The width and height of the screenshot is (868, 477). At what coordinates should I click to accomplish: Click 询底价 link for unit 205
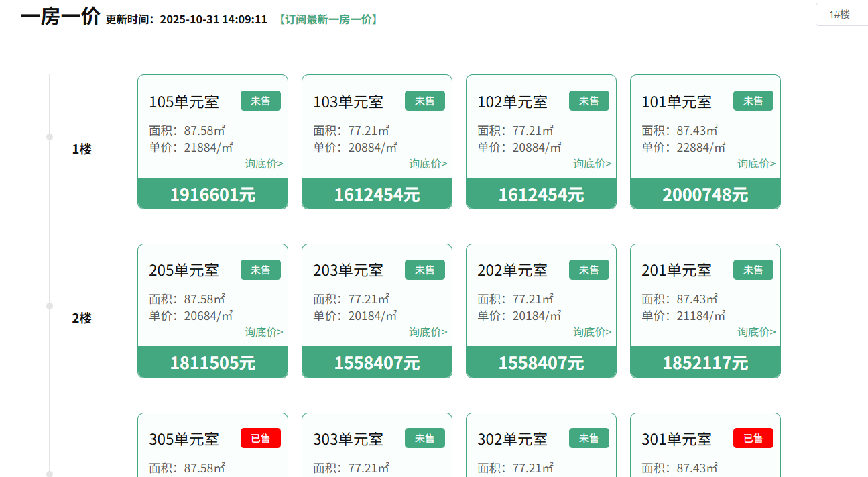263,332
